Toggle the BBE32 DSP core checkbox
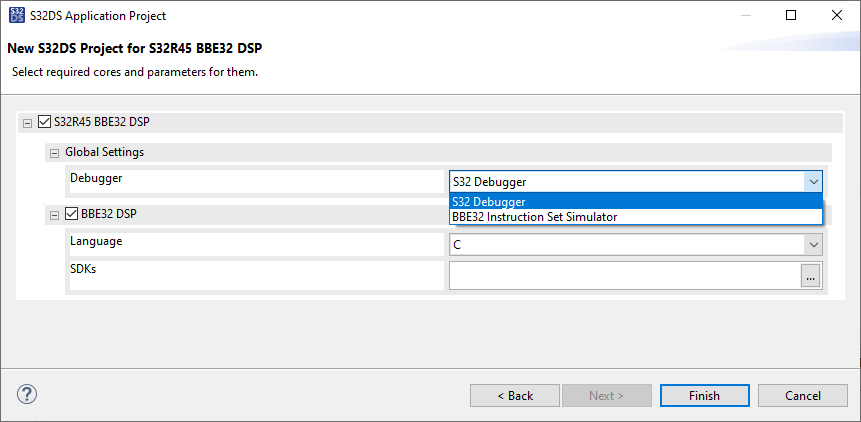The width and height of the screenshot is (861, 422). (x=71, y=213)
